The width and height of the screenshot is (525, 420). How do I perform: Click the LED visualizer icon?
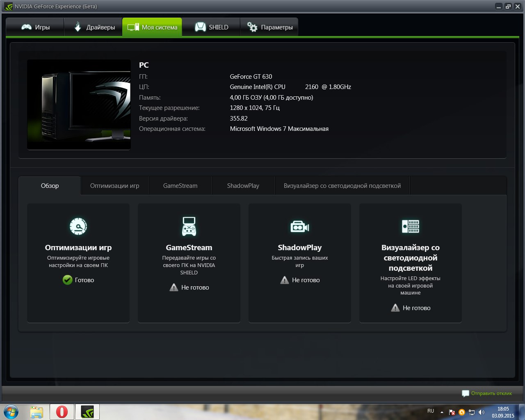410,226
